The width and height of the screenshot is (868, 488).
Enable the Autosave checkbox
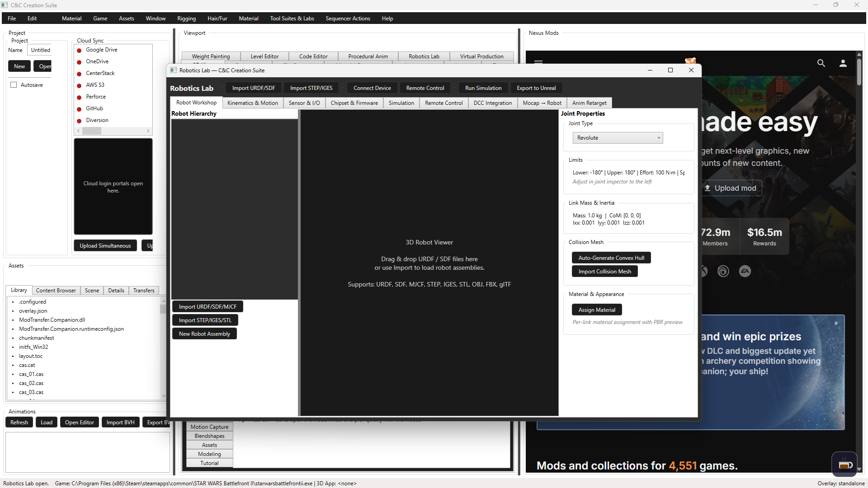[x=14, y=84]
